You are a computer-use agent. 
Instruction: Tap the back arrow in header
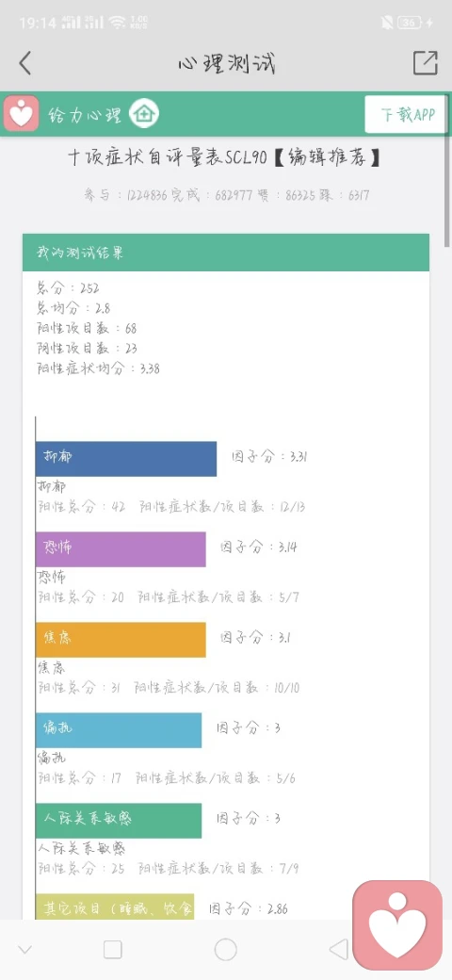pyautogui.click(x=25, y=63)
